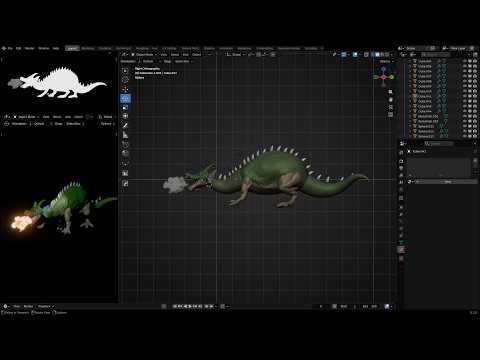Open the viewport shading options dropdown arrow
Screen dimensions: 480x360
[x=392, y=54]
